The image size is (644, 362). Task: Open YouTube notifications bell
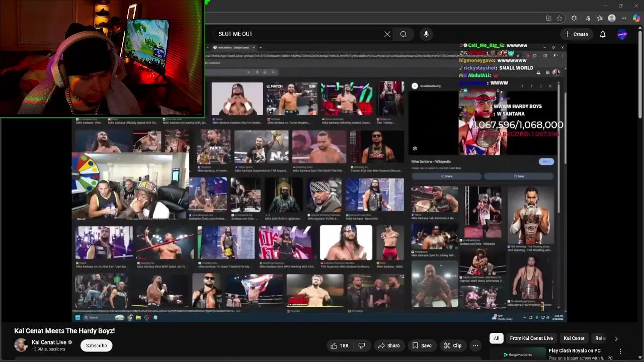click(x=603, y=34)
